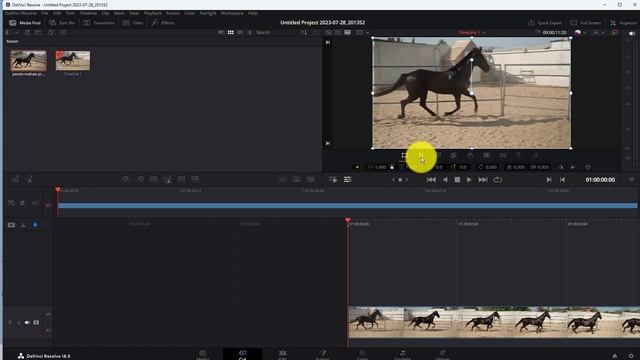Mute the track audio speaker icon
The image size is (640, 360).
click(x=27, y=322)
